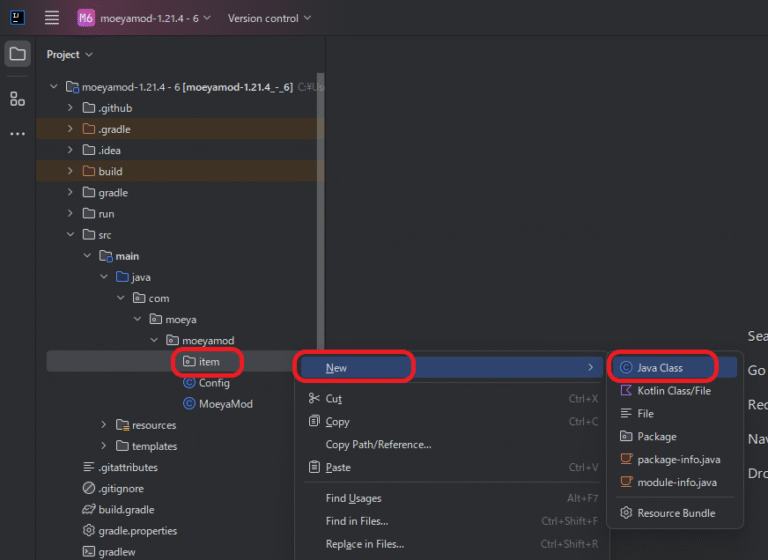768x560 pixels.
Task: Click the MoeyaMod class icon
Action: 189,404
